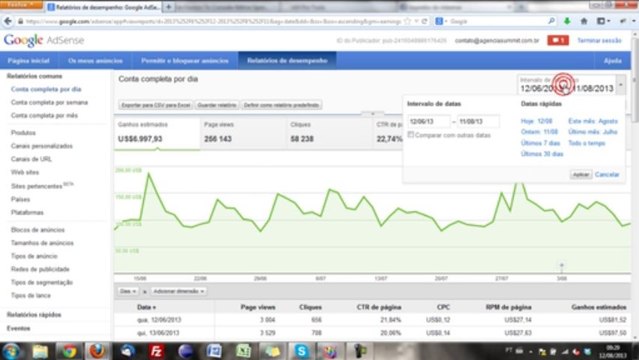The width and height of the screenshot is (639, 360).
Task: Open the green downloads arrow icon
Action: point(567,21)
